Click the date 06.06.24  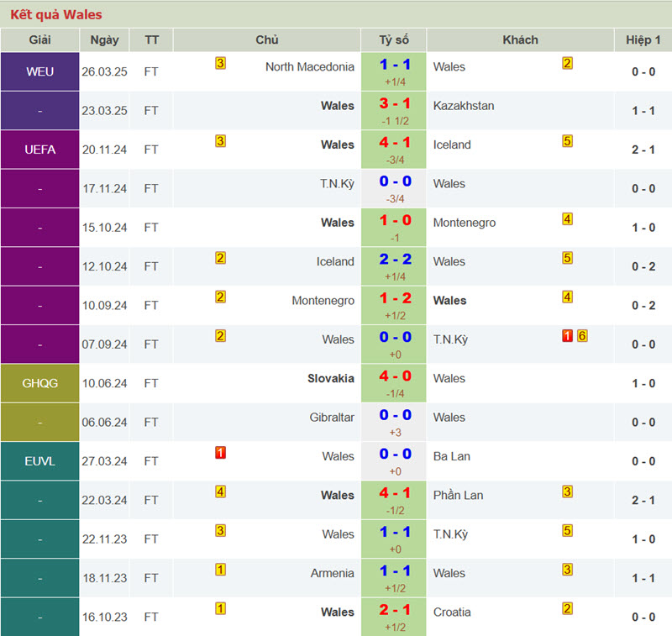(104, 422)
